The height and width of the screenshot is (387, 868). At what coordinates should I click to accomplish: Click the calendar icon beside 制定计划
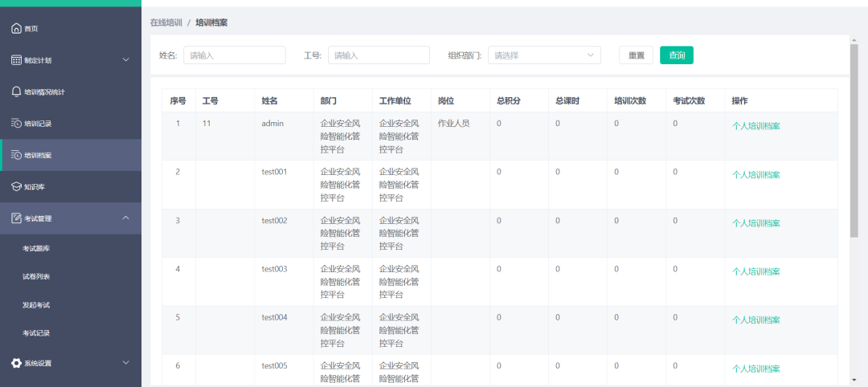pyautogui.click(x=16, y=60)
